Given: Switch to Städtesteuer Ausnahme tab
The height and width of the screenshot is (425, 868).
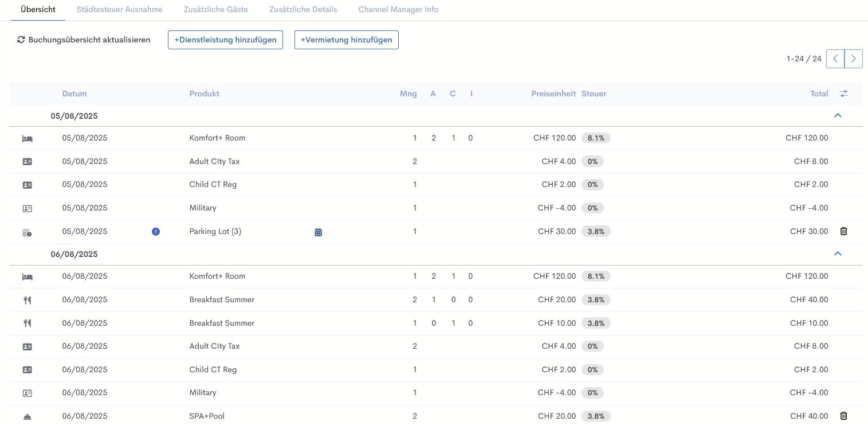Looking at the screenshot, I should pyautogui.click(x=119, y=10).
